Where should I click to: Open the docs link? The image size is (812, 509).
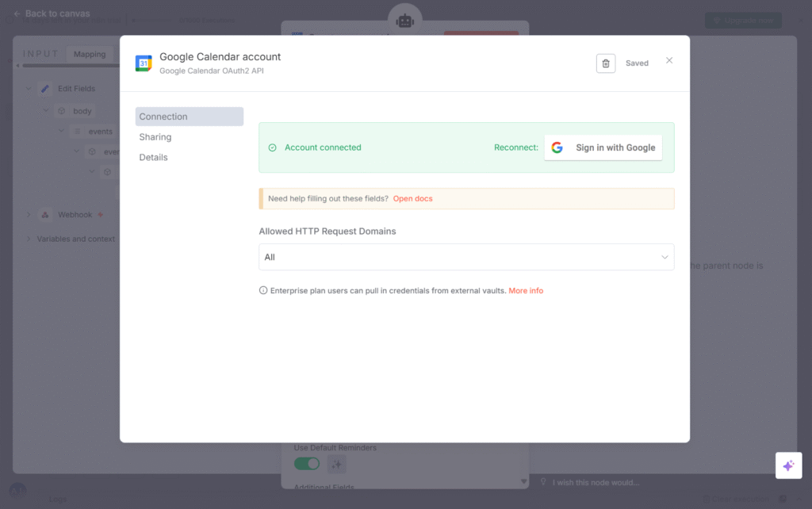[412, 199]
